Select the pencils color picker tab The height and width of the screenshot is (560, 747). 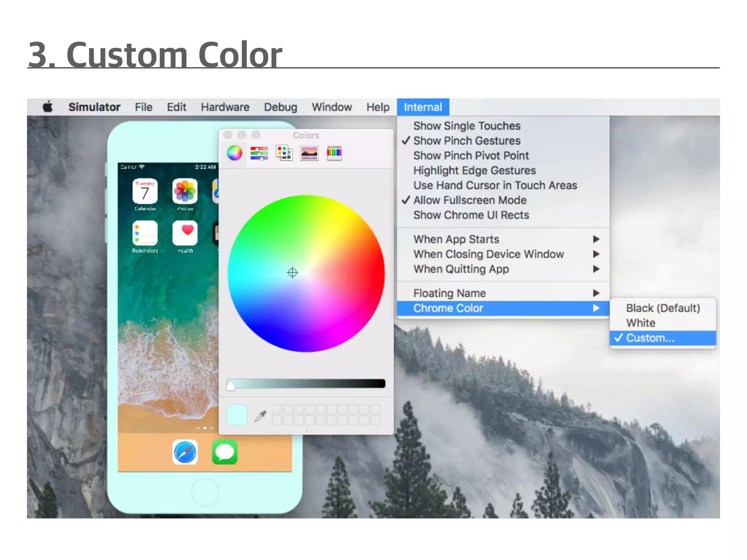click(334, 153)
